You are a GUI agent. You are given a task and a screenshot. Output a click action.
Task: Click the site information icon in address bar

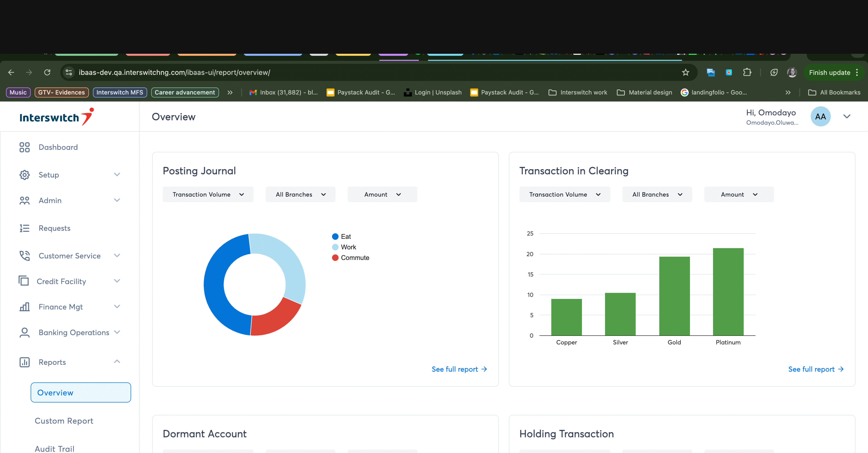pos(69,72)
